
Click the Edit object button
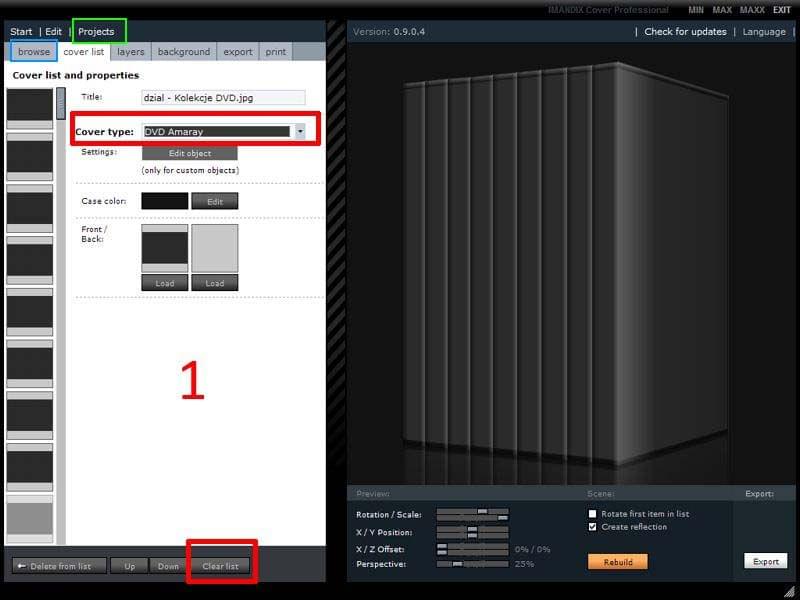190,153
